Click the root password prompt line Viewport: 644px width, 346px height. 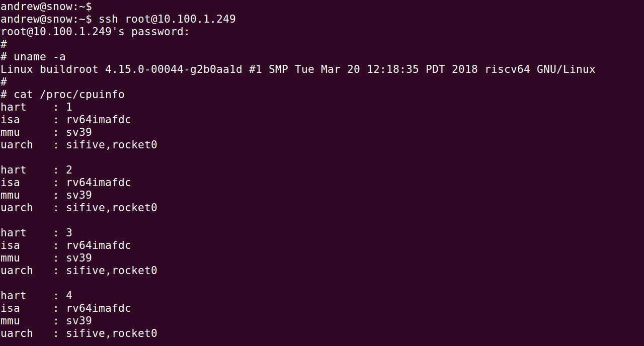(x=95, y=32)
